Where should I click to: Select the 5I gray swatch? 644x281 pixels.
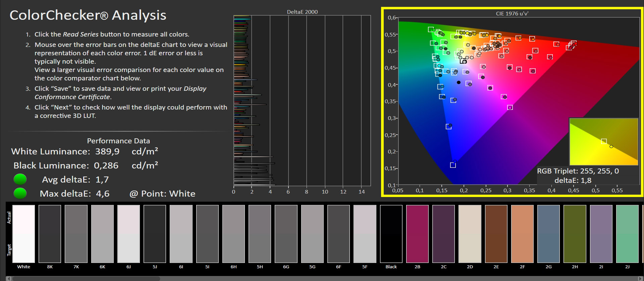coord(207,234)
